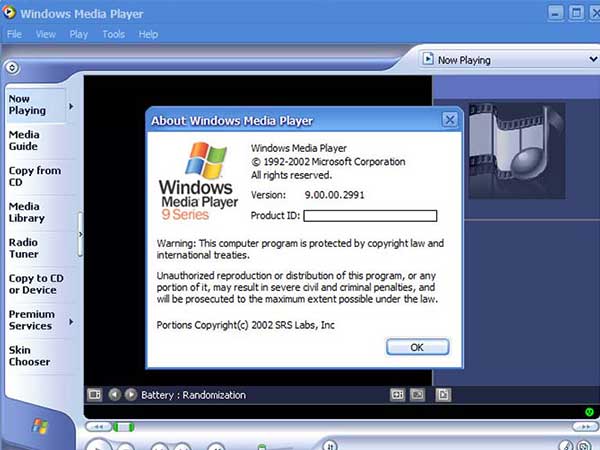The image size is (600, 450).
Task: Open the View menu
Action: tap(46, 34)
